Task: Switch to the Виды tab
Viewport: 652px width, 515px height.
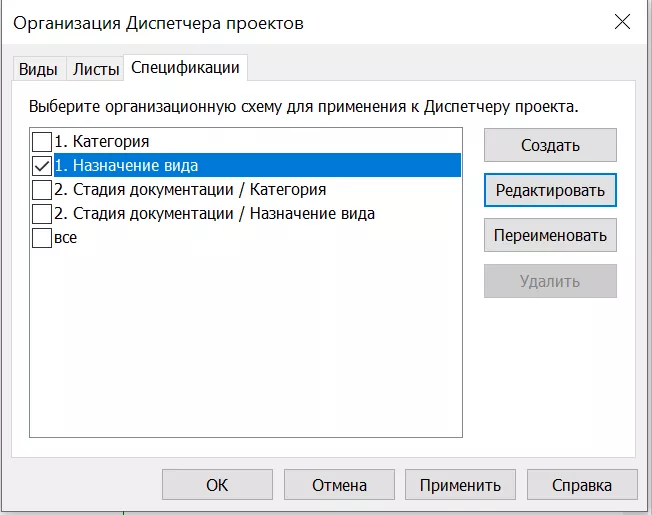Action: pos(38,69)
